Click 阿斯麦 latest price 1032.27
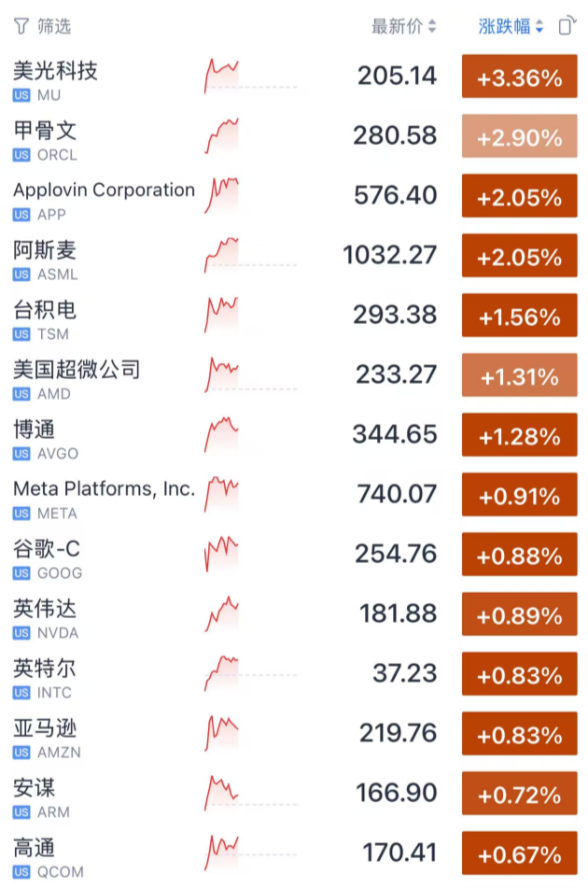 [390, 255]
